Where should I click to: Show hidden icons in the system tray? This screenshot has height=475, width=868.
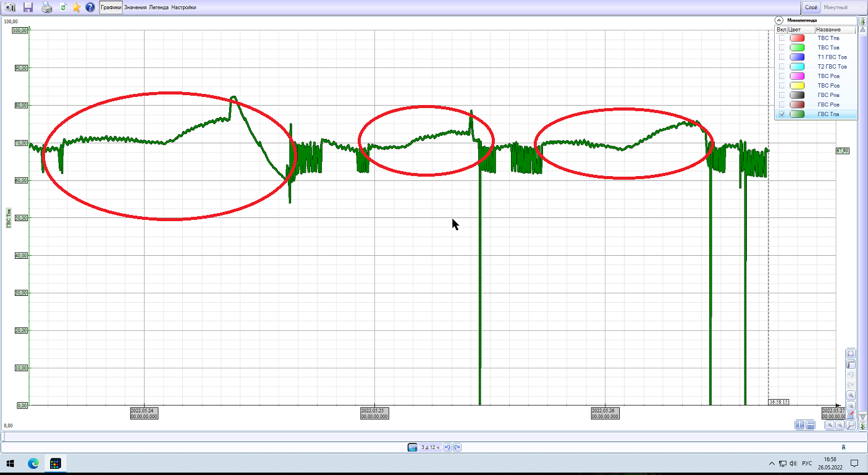tap(771, 463)
